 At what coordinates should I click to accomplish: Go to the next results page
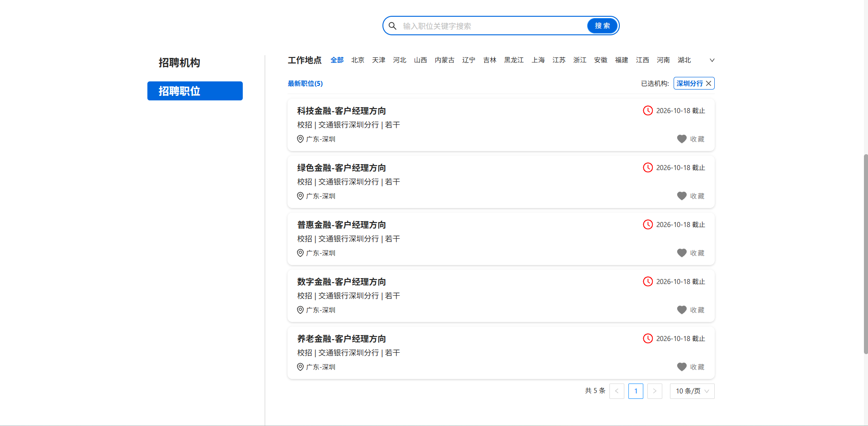655,391
